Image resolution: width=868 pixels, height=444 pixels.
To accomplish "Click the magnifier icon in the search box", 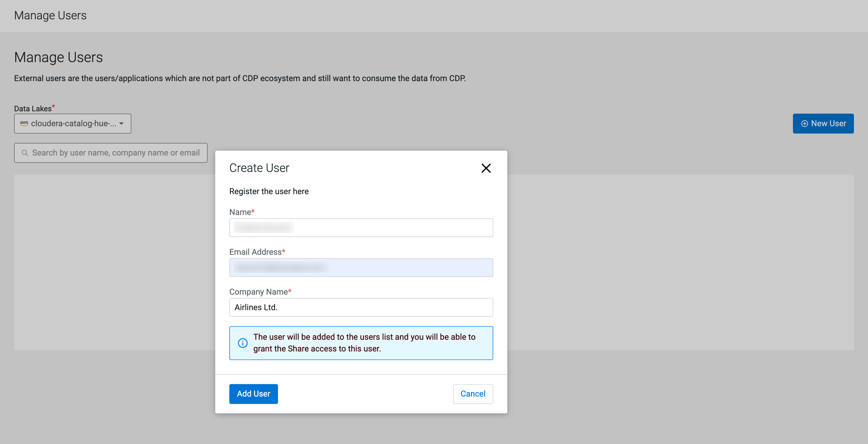I will [25, 153].
